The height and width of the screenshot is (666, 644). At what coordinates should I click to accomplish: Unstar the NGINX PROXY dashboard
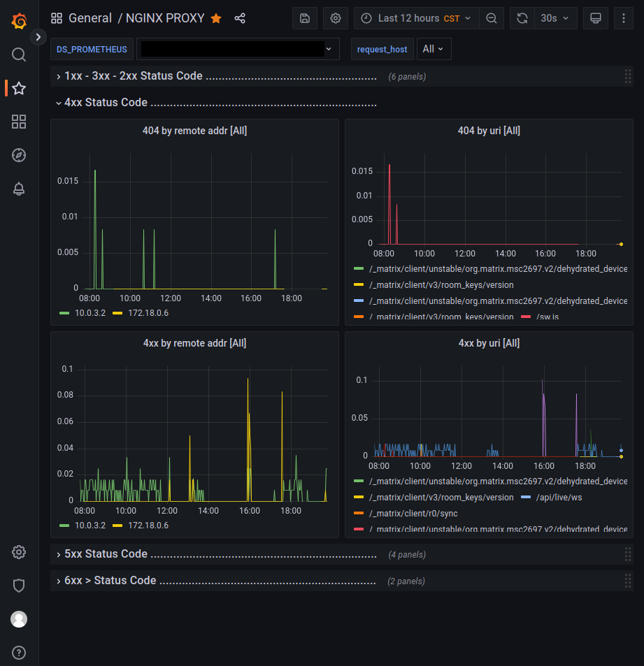pos(216,18)
